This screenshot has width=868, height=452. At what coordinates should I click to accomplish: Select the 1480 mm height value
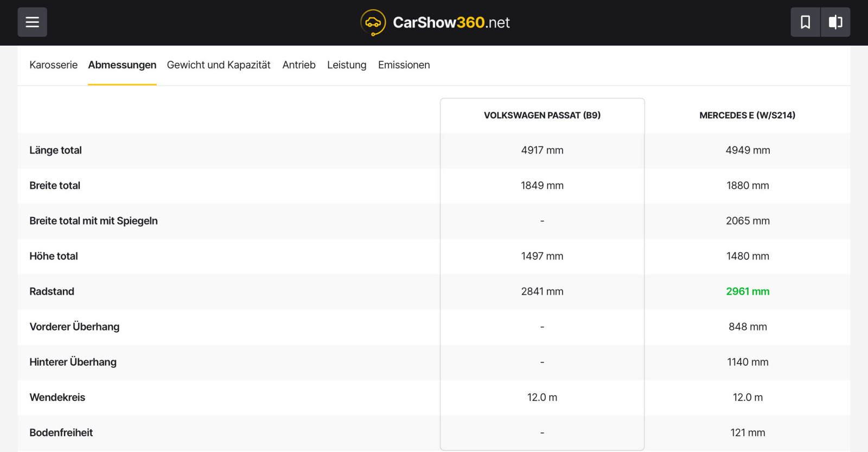(748, 256)
